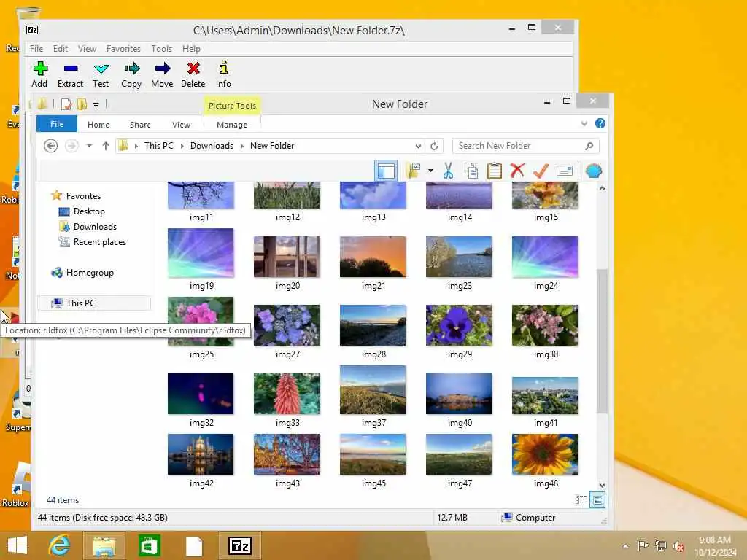Open the blue File tab in Explorer
Screen dimensions: 747x560
[57, 124]
